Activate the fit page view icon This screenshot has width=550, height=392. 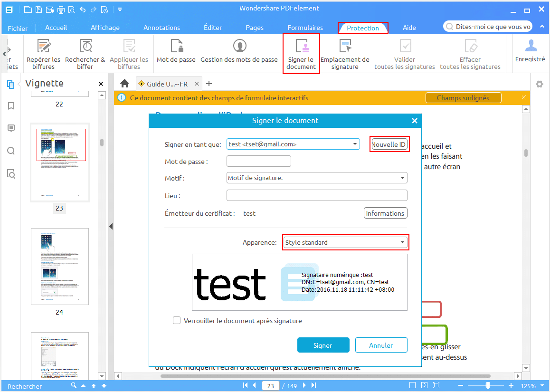[x=425, y=385]
